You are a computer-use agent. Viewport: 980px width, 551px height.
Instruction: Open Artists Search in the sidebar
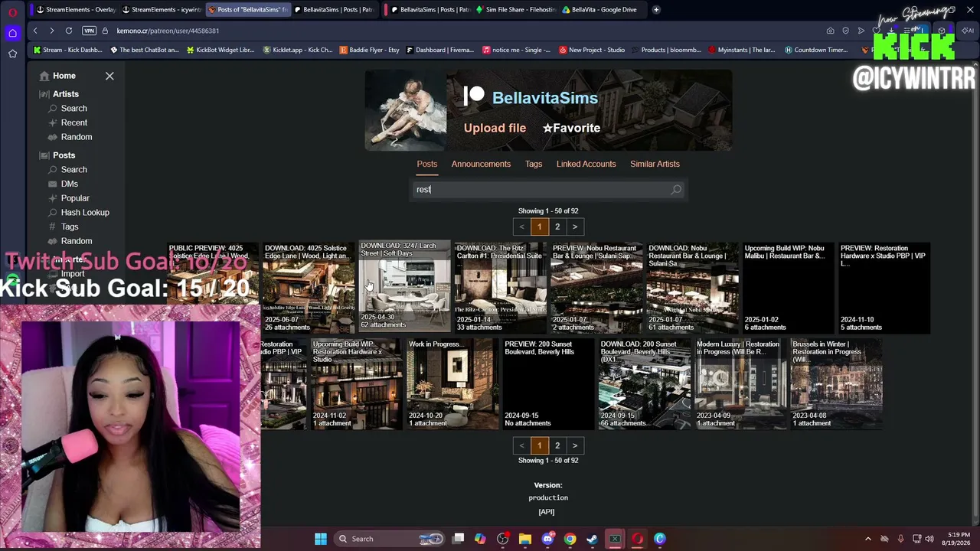coord(73,108)
